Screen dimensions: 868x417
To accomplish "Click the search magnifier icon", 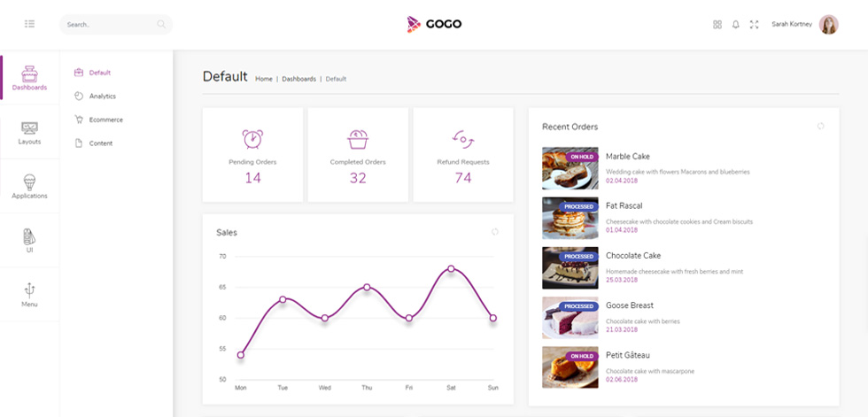I will pos(161,24).
